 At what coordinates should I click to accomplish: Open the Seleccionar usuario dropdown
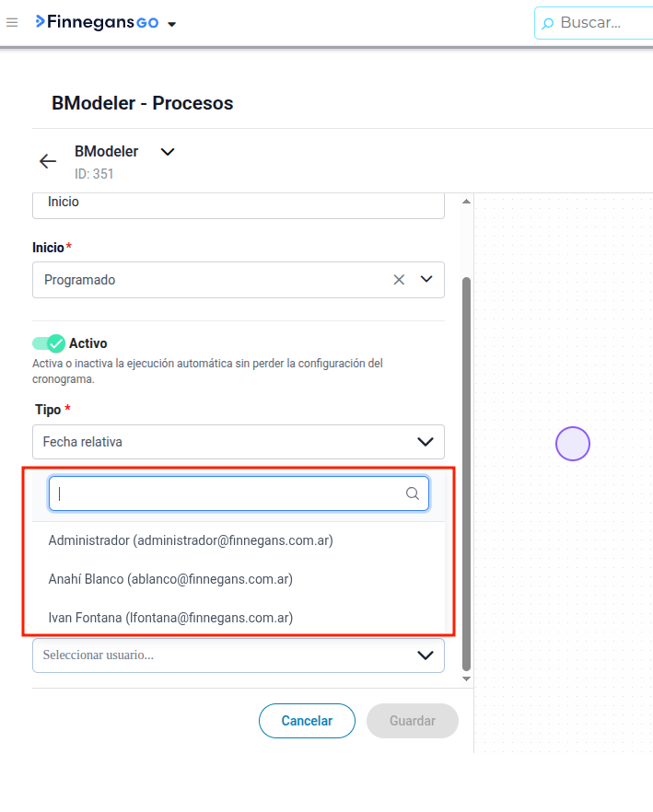click(239, 655)
